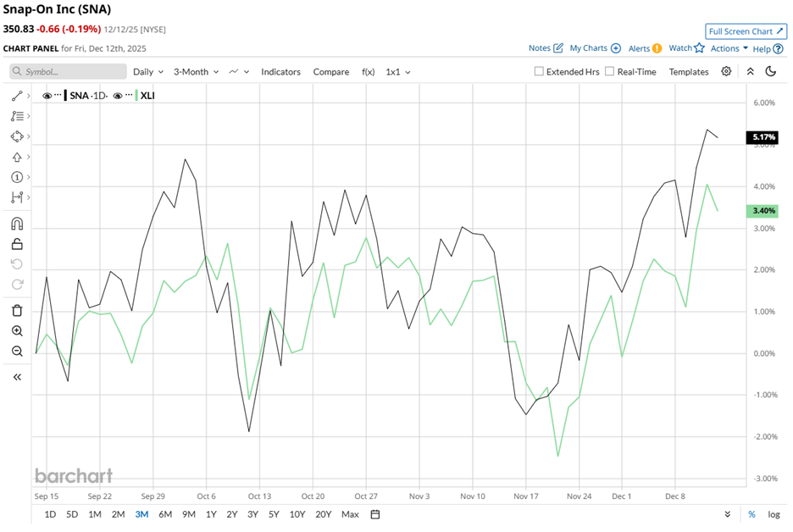
Task: Toggle log scale mode
Action: [x=774, y=514]
